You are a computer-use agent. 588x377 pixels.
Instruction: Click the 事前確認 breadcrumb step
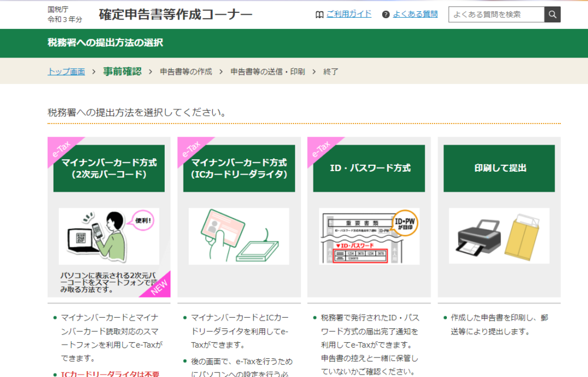point(122,71)
